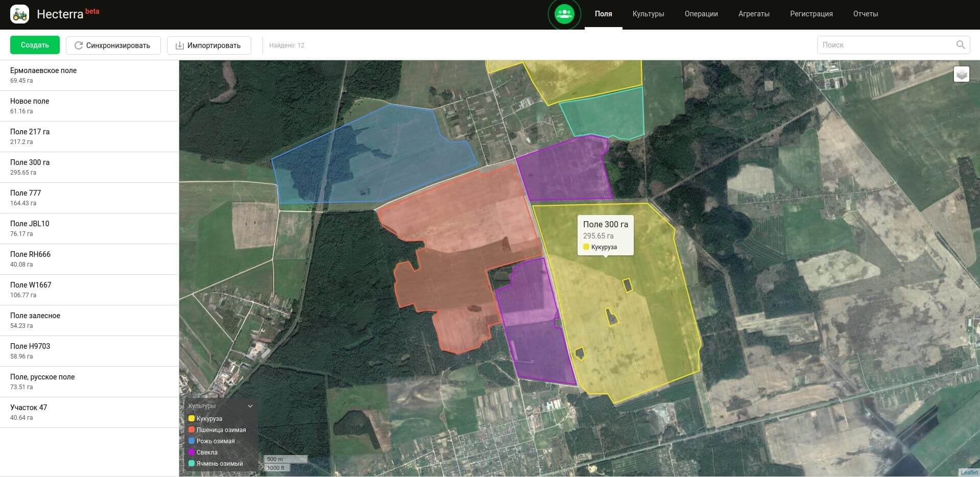
Task: Focus the Поиск search field
Action: (886, 45)
